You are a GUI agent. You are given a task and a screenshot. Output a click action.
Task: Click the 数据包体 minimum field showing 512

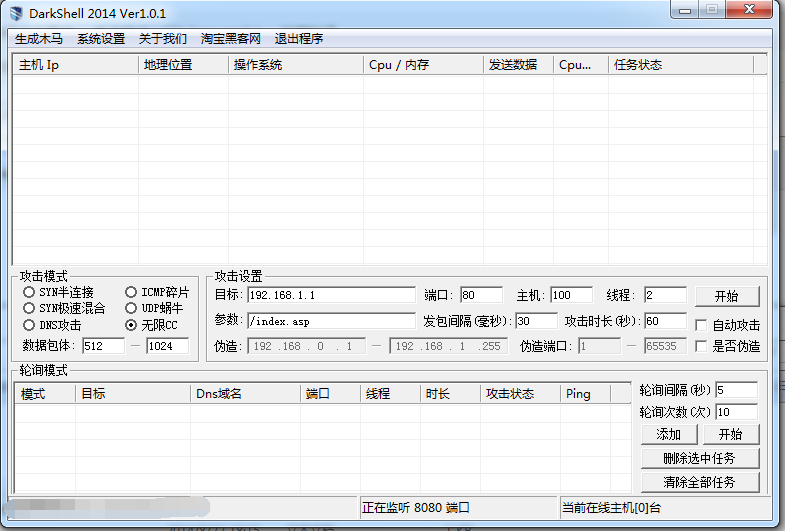[104, 346]
